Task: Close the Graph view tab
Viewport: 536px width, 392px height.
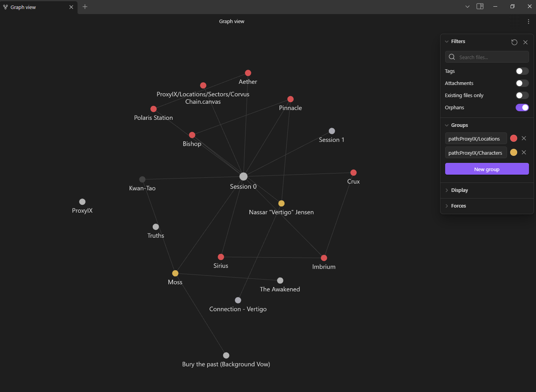Action: click(71, 7)
